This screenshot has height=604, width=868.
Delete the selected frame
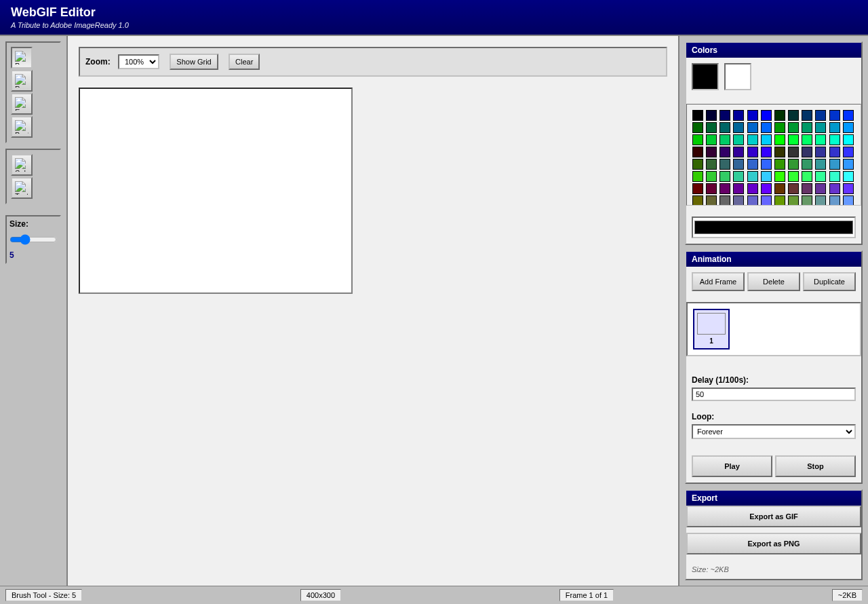[x=773, y=281]
